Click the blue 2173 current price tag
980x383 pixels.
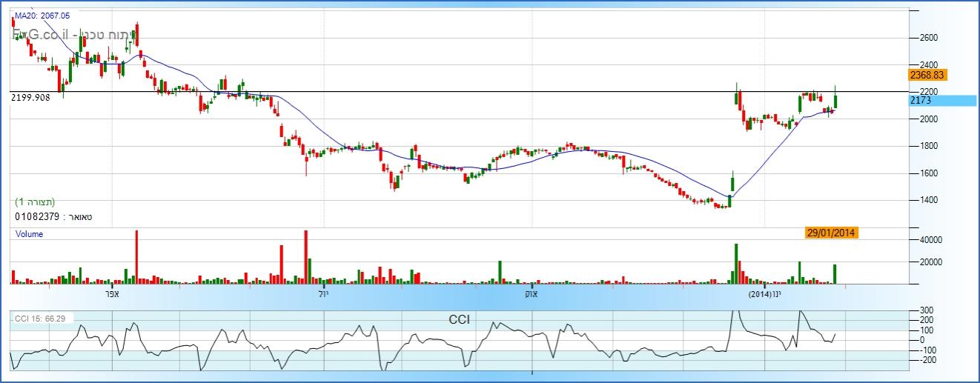941,100
